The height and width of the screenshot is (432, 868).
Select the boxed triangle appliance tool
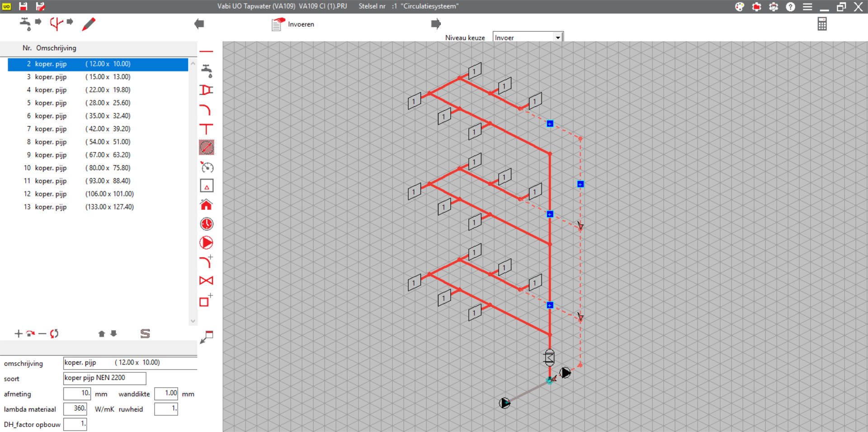point(207,186)
